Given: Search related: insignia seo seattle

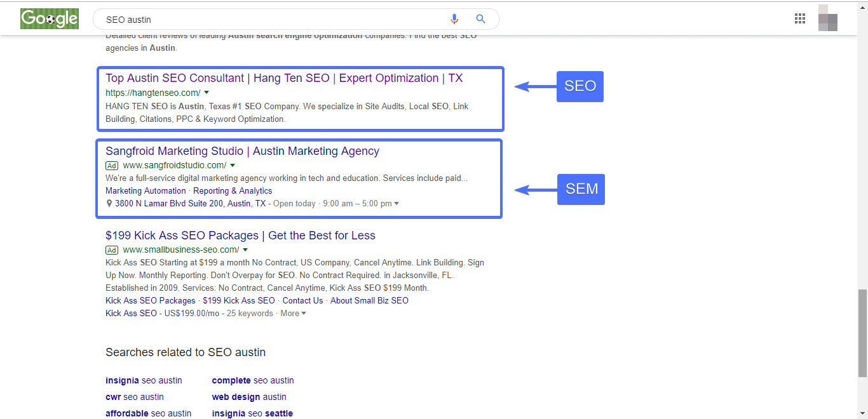Looking at the screenshot, I should (x=252, y=413).
